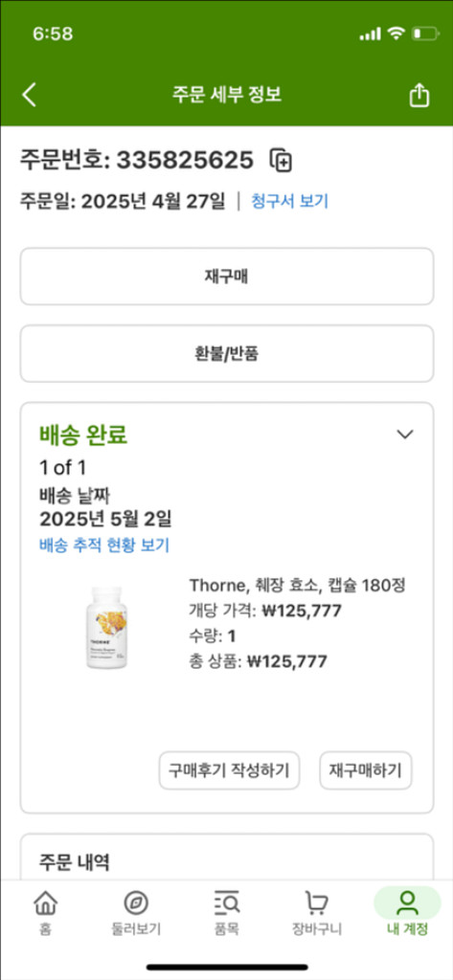453x980 pixels.
Task: Open the 청구서 보기 link
Action: pos(289,201)
